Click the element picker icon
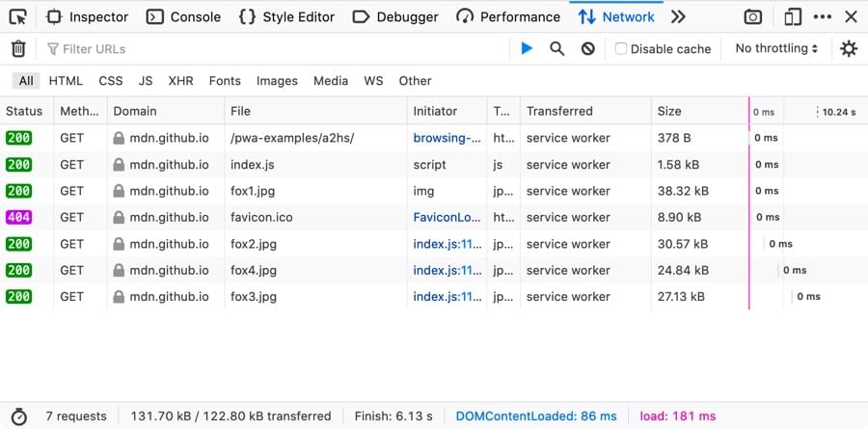 coord(18,16)
